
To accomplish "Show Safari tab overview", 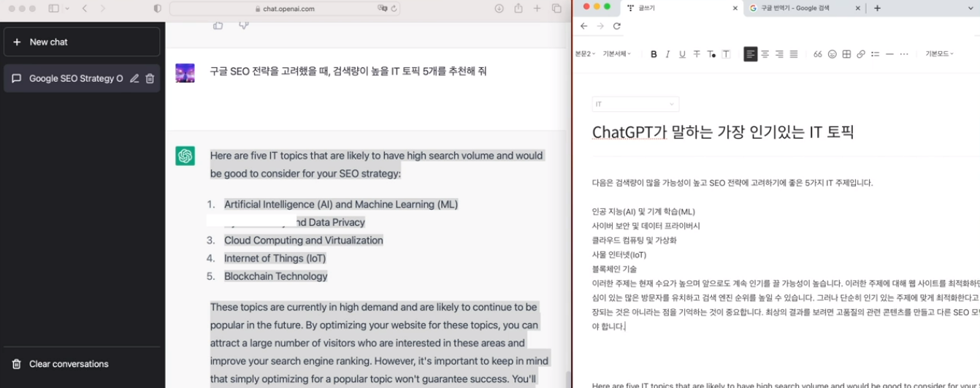I will click(x=556, y=9).
